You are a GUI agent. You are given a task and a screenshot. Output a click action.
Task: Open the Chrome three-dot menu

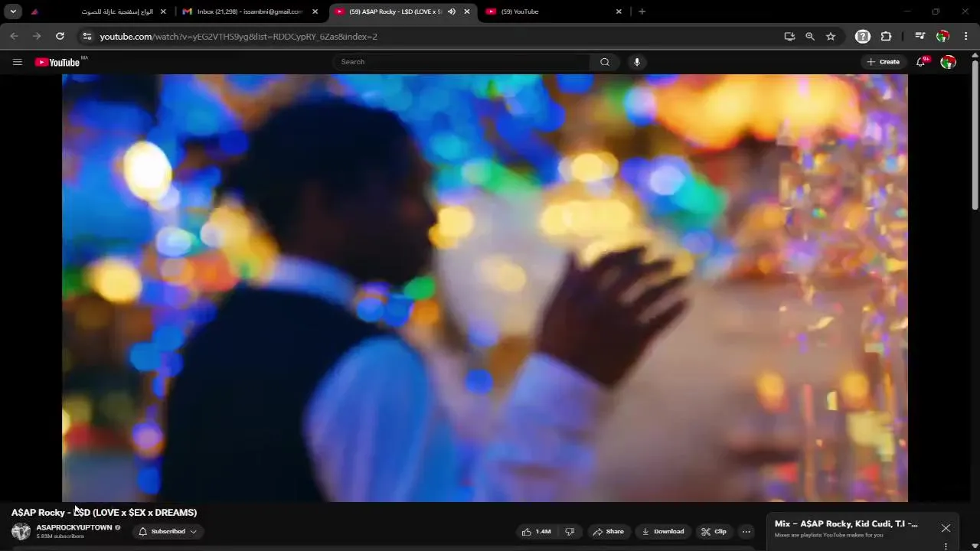click(x=966, y=36)
